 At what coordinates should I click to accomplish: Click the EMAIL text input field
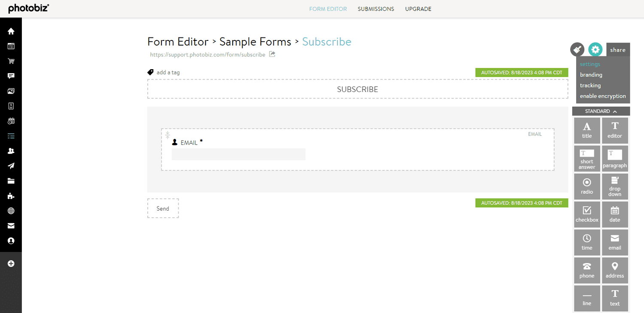[x=239, y=154]
